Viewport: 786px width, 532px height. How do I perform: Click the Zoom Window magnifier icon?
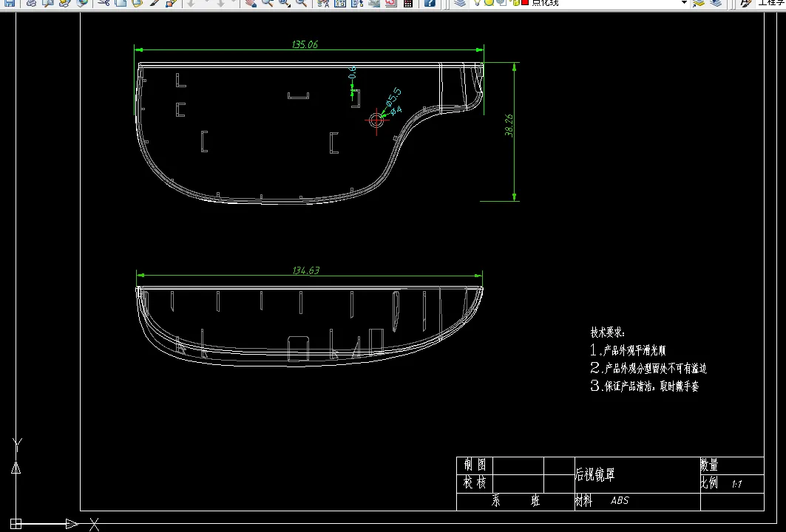[284, 2]
